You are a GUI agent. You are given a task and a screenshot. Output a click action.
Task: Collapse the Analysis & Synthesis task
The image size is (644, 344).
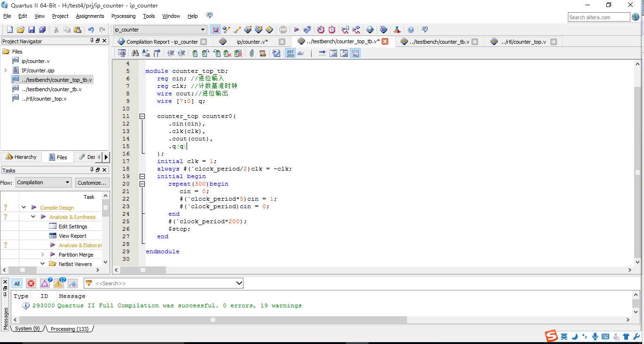pyautogui.click(x=33, y=217)
